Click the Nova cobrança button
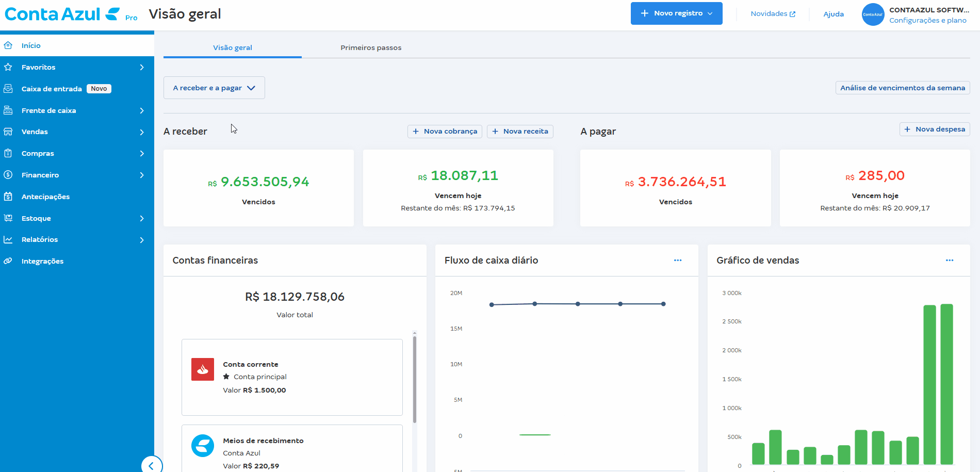This screenshot has width=980, height=472. point(445,131)
